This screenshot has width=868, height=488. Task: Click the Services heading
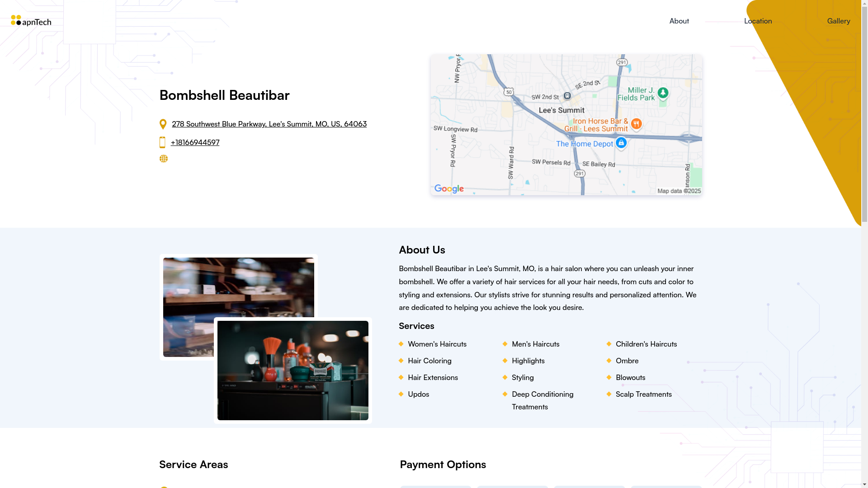click(416, 326)
